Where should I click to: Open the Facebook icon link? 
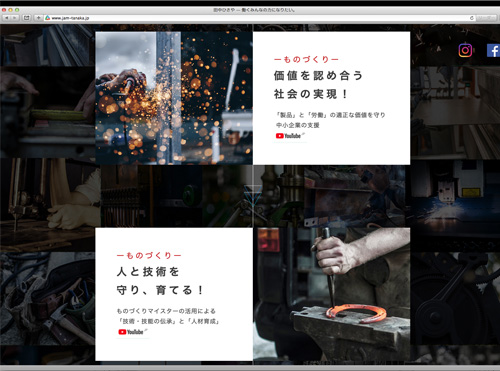[x=493, y=51]
